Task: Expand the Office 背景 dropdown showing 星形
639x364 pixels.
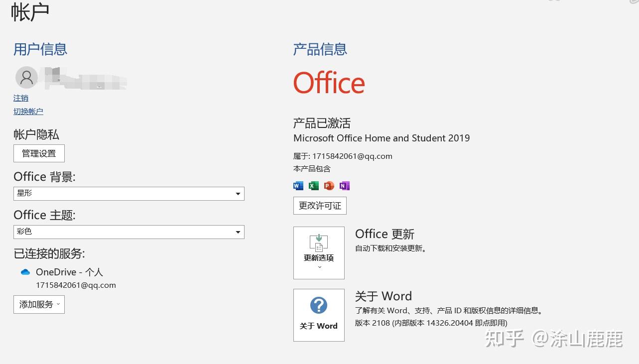Action: (129, 194)
